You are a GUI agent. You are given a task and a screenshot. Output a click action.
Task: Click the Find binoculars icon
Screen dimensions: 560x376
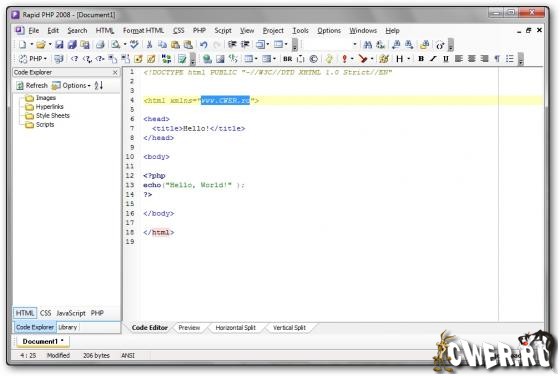point(368,45)
